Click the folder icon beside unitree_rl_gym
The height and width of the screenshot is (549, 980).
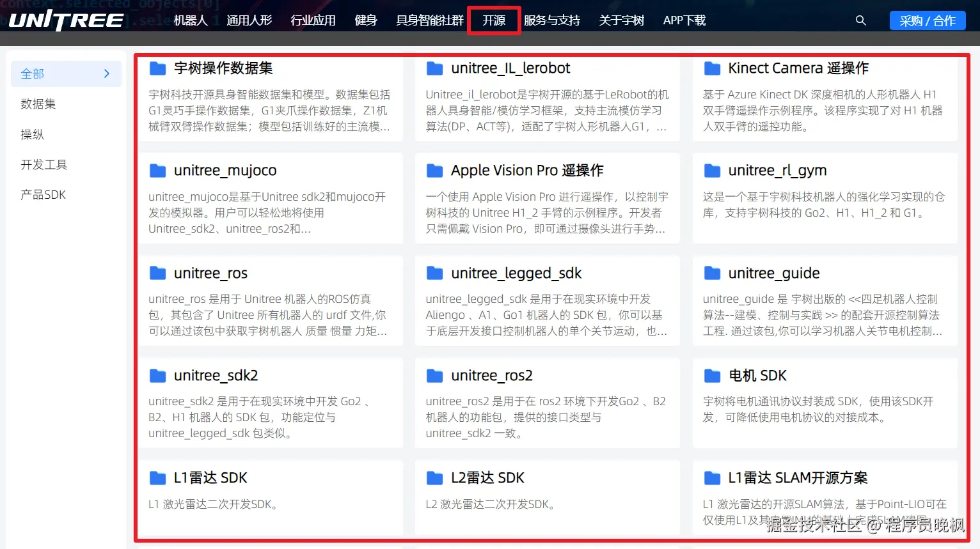[712, 170]
